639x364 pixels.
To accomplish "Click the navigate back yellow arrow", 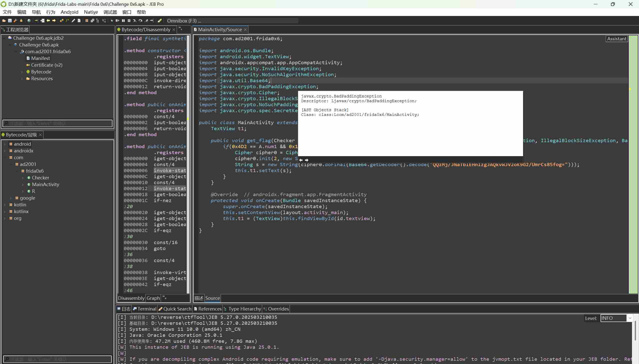I will (48, 20).
